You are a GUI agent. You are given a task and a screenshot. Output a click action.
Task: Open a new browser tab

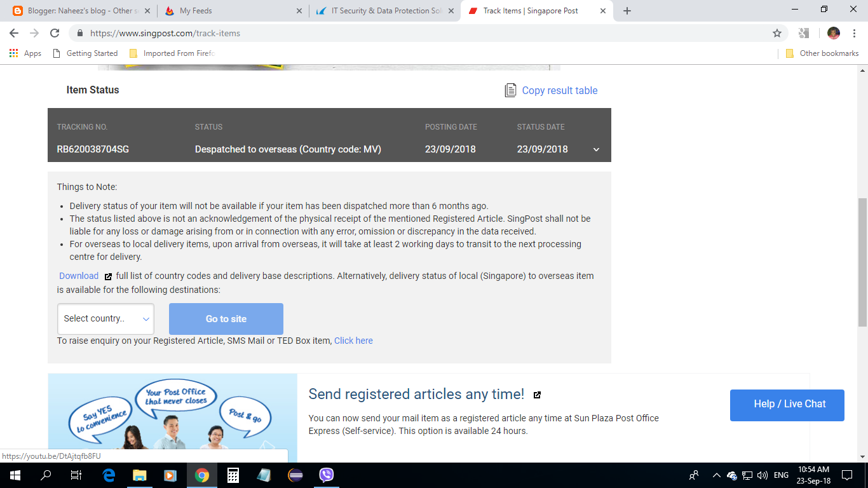click(627, 11)
